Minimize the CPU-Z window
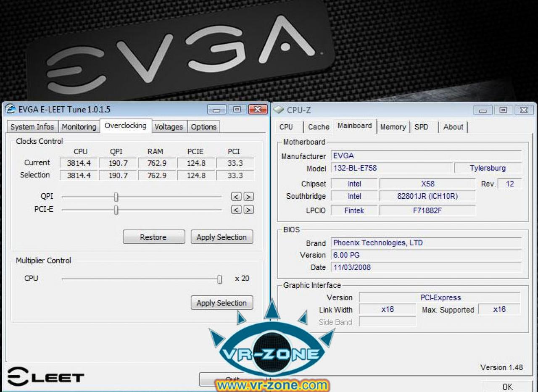Image resolution: width=538 pixels, height=392 pixels. click(x=483, y=110)
